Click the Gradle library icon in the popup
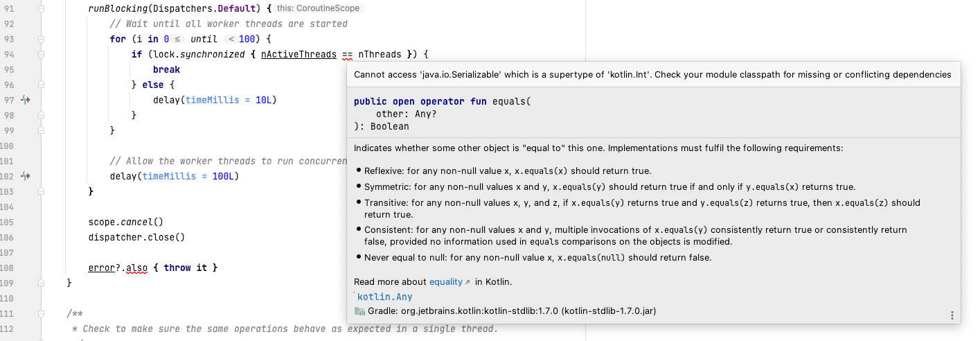 click(359, 311)
